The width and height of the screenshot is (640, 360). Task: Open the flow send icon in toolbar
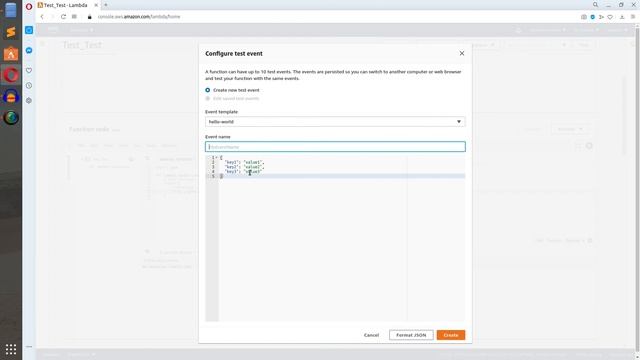[601, 17]
